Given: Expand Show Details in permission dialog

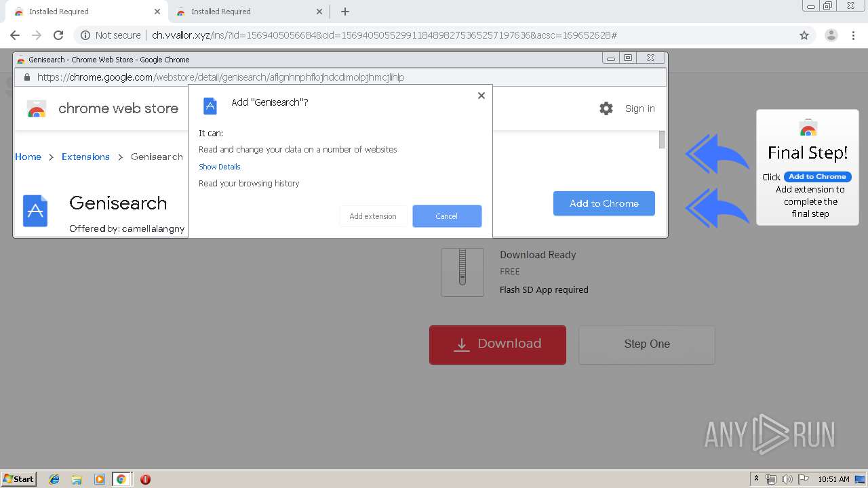Looking at the screenshot, I should point(220,167).
